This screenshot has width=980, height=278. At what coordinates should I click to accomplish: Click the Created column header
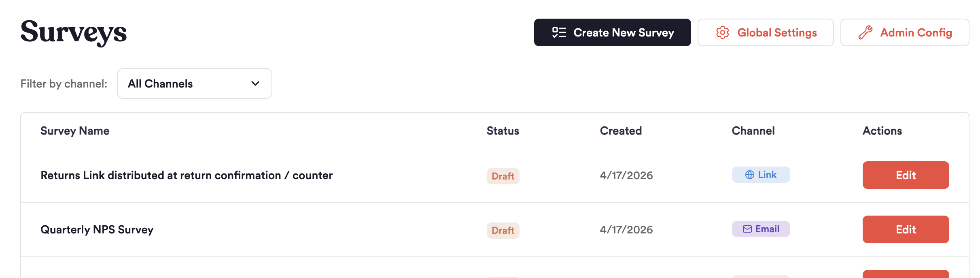coord(620,131)
